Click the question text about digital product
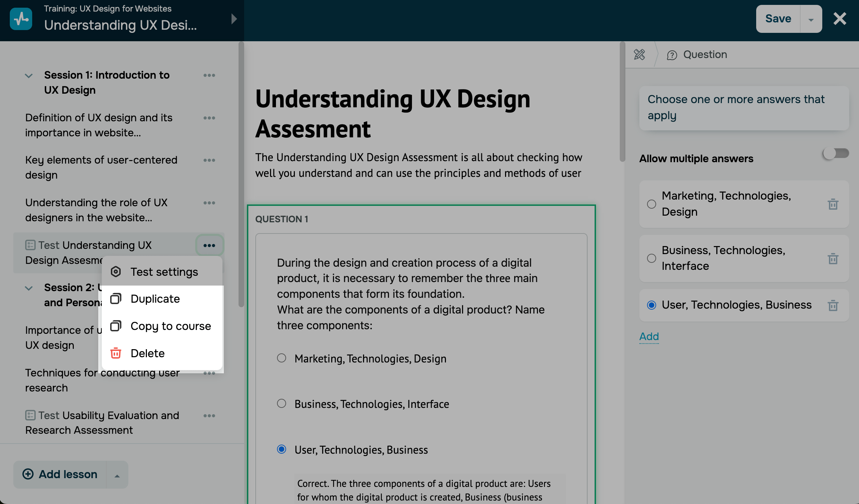 411,294
